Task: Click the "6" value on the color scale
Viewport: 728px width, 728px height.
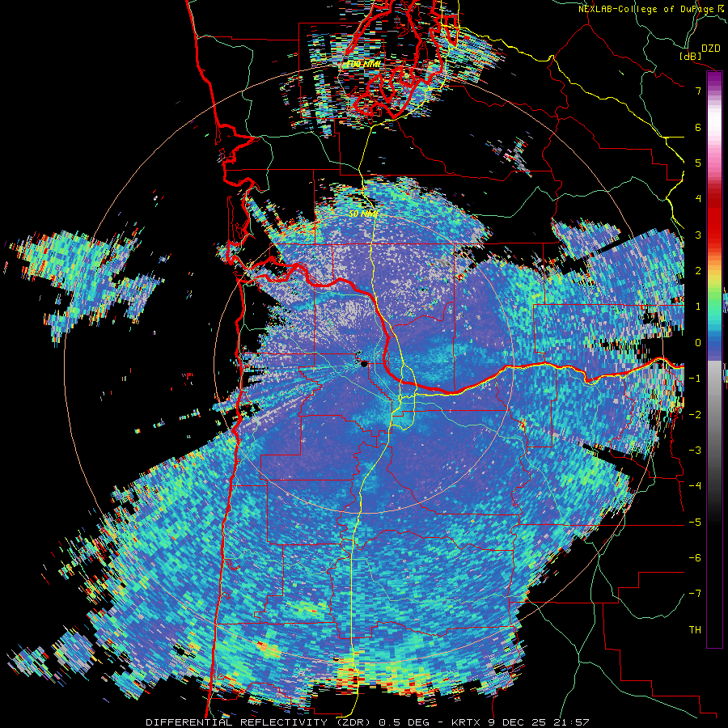Action: pos(698,127)
